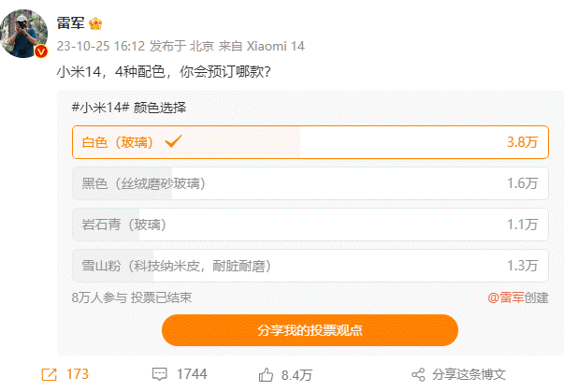This screenshot has height=392, width=578.
Task: Click the share icon for this post
Action: [x=418, y=374]
